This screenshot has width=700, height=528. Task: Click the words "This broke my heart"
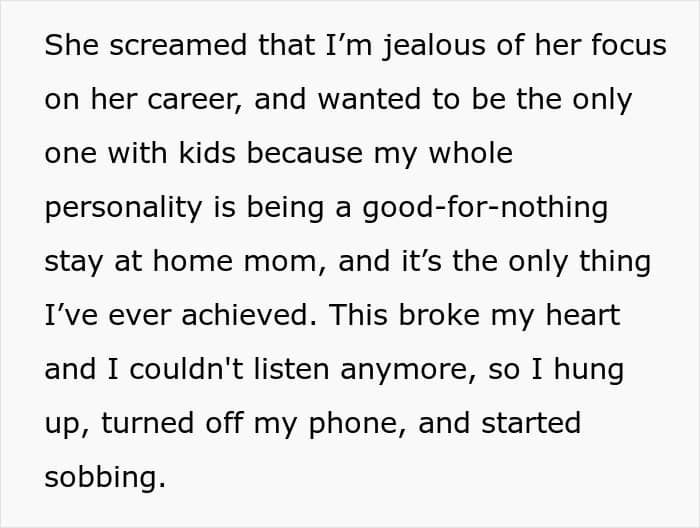475,317
